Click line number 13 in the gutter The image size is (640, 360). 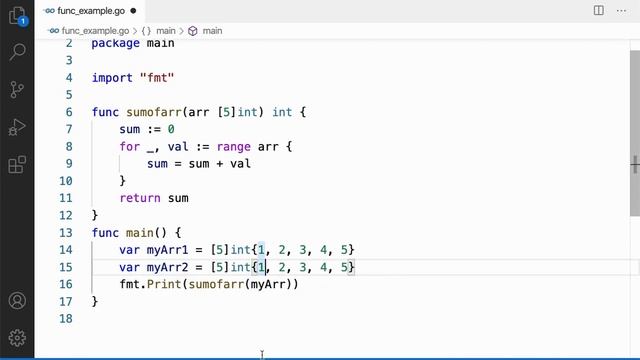(66, 233)
